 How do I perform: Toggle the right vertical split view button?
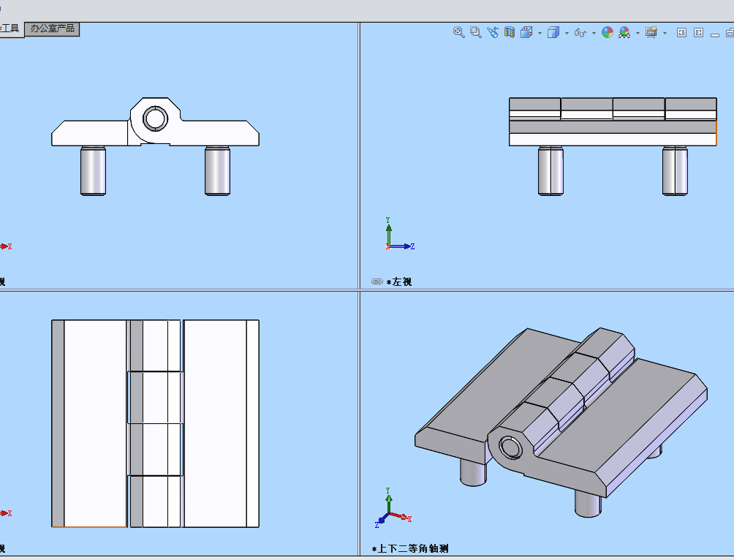pyautogui.click(x=699, y=33)
